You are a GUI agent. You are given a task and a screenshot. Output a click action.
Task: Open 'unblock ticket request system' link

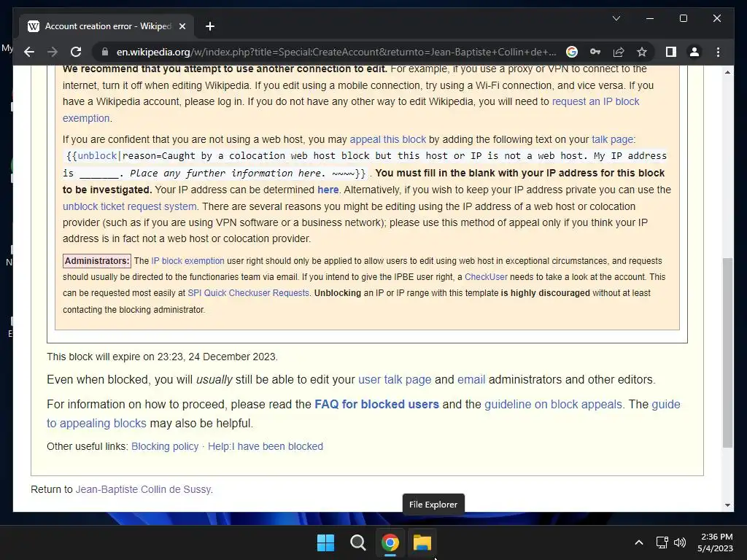(x=130, y=206)
